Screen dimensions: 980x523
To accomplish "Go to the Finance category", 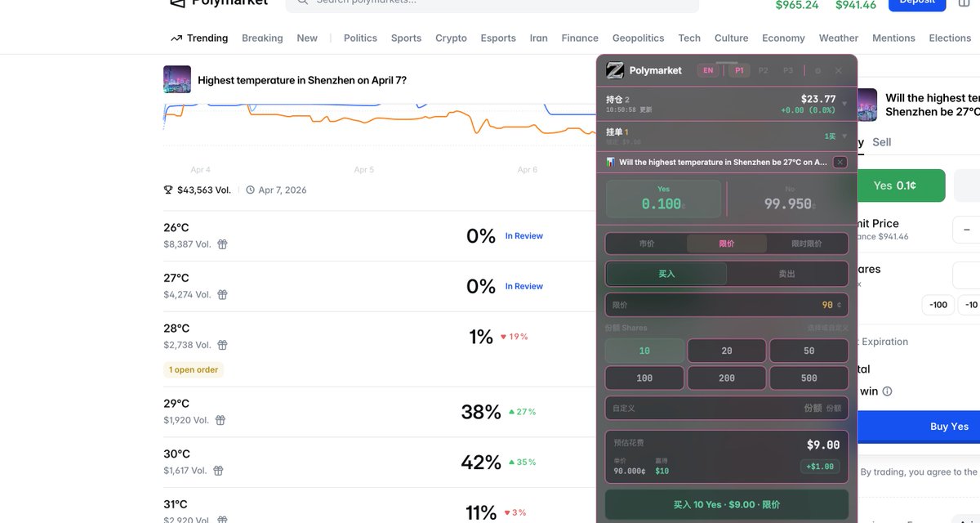I will (x=580, y=38).
